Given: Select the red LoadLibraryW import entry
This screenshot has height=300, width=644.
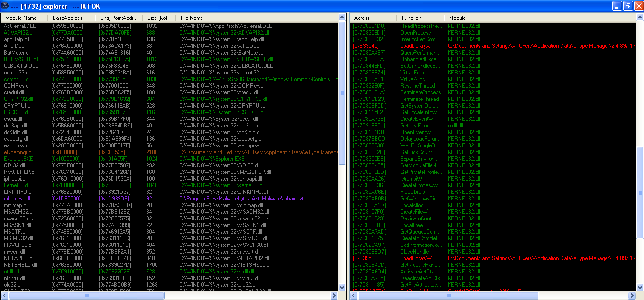Looking at the screenshot, I should [x=415, y=258].
